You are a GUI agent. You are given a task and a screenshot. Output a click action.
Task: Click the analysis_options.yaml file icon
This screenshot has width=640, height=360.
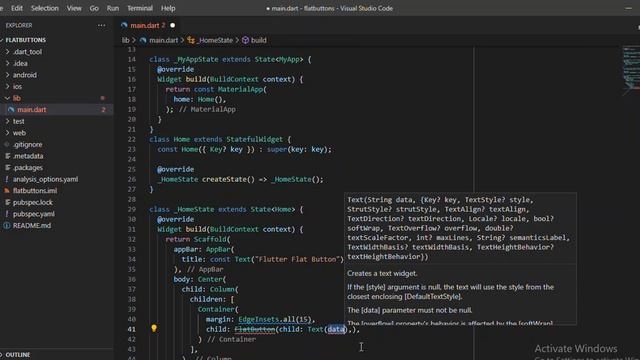click(7, 179)
